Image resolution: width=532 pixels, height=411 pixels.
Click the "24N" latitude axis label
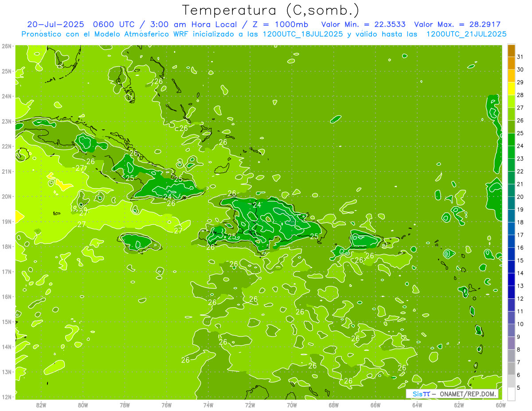coord(7,96)
